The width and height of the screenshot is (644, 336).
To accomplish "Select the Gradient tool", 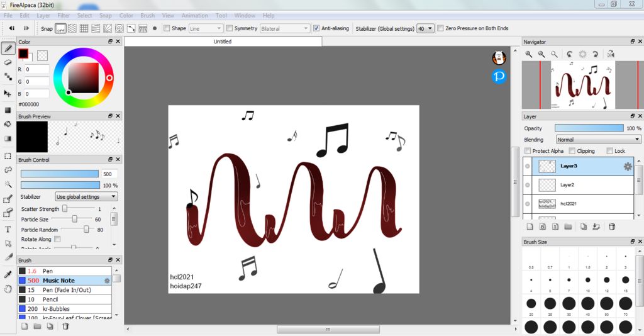I will pos(8,138).
